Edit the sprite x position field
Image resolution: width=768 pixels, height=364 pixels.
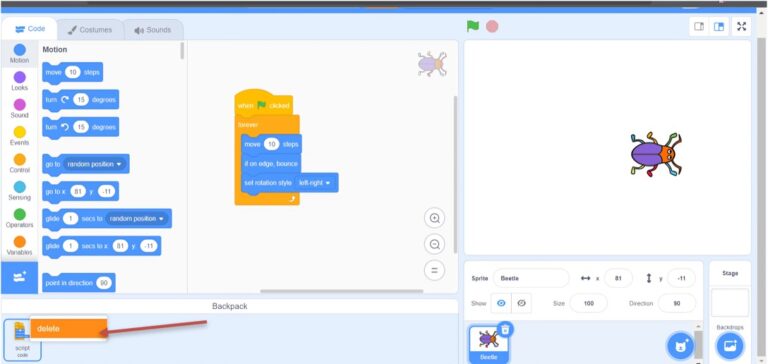click(618, 278)
